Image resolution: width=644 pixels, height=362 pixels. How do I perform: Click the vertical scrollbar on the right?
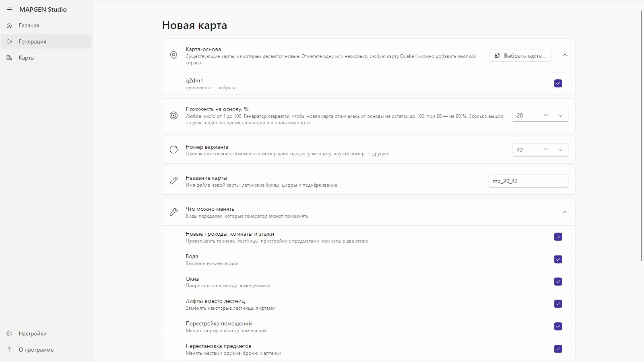pos(642,136)
